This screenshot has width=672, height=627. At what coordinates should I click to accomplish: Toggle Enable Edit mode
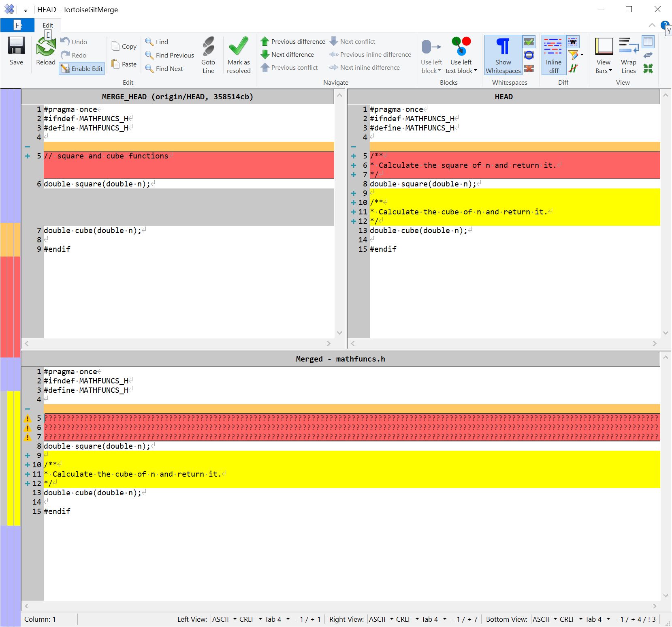click(x=82, y=68)
